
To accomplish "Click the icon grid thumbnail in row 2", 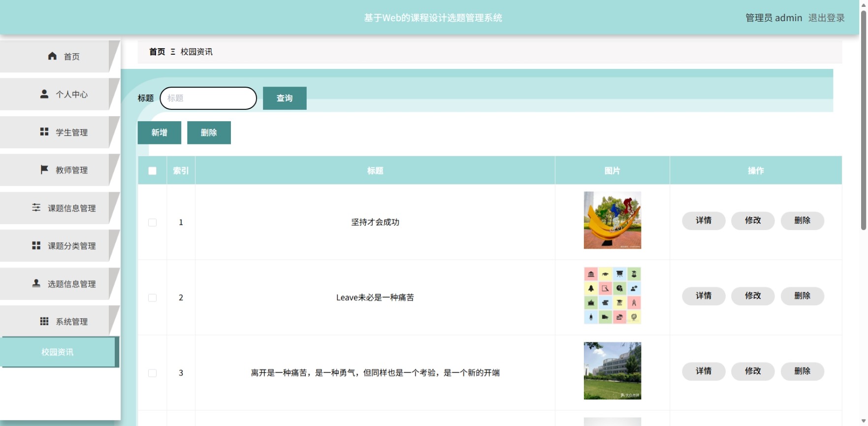I will tap(612, 295).
